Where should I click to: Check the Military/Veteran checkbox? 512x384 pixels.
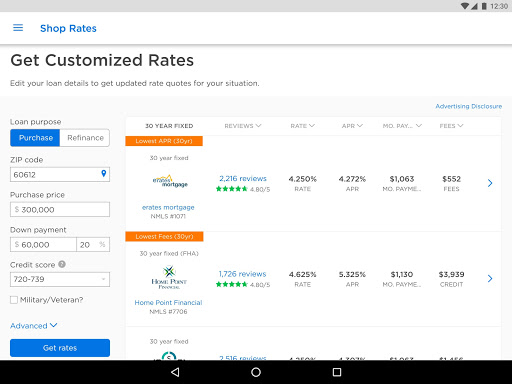pos(14,300)
